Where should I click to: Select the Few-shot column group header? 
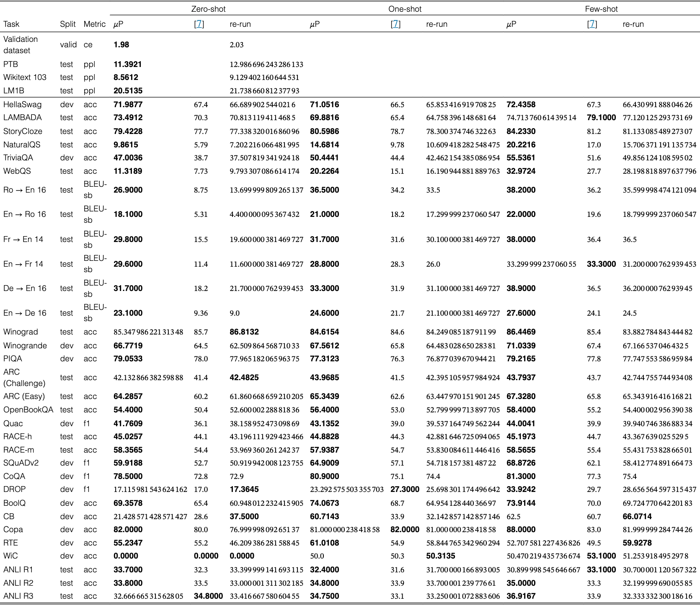[x=601, y=9]
